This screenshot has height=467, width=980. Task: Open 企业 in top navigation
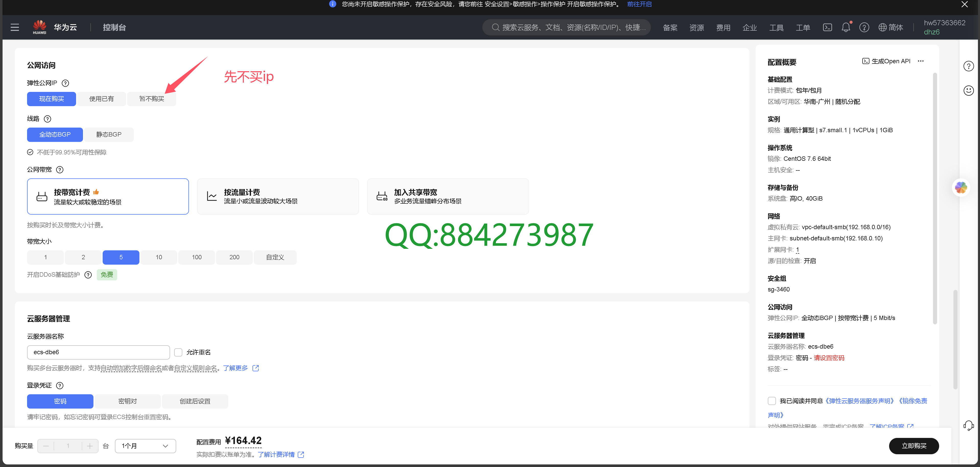749,28
